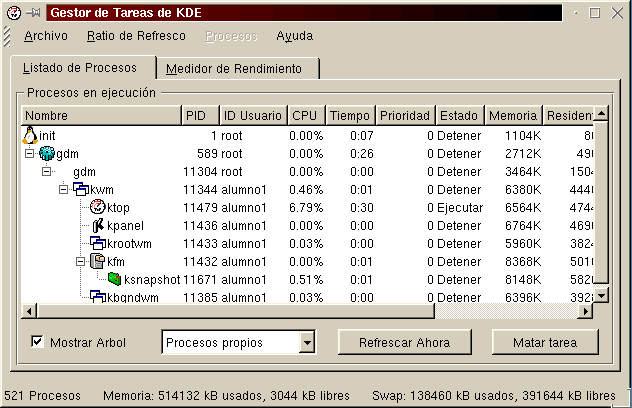632x408 pixels.
Task: Click the ktop clock icon in process list
Action: (98, 207)
